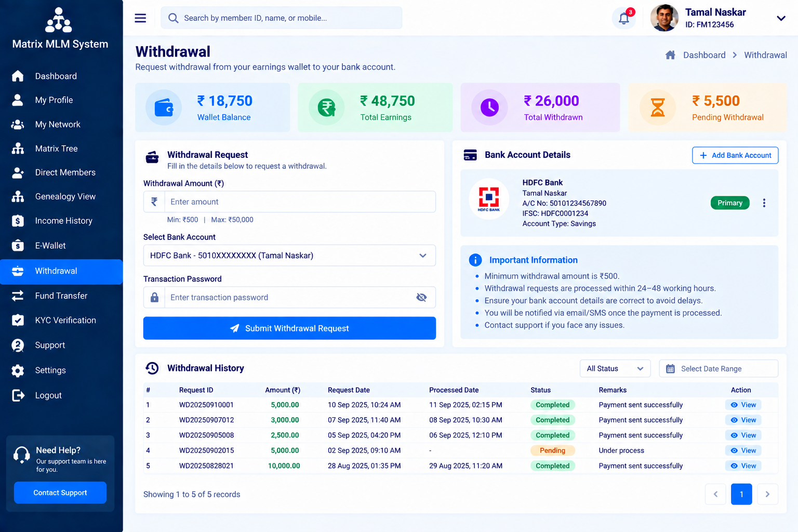Screen dimensions: 798x532
Task: Expand the user profile dropdown chevron
Action: click(x=780, y=18)
